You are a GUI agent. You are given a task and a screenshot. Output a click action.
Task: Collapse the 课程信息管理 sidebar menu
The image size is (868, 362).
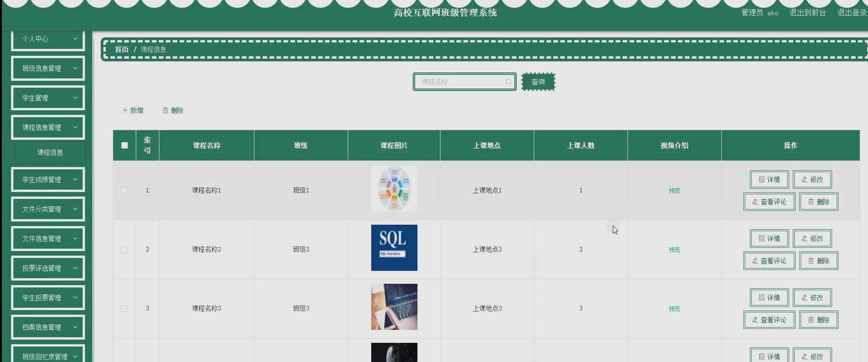pyautogui.click(x=48, y=127)
